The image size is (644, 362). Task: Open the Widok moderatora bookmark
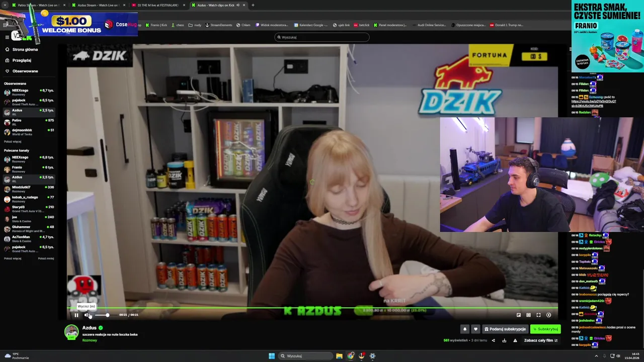pos(272,25)
